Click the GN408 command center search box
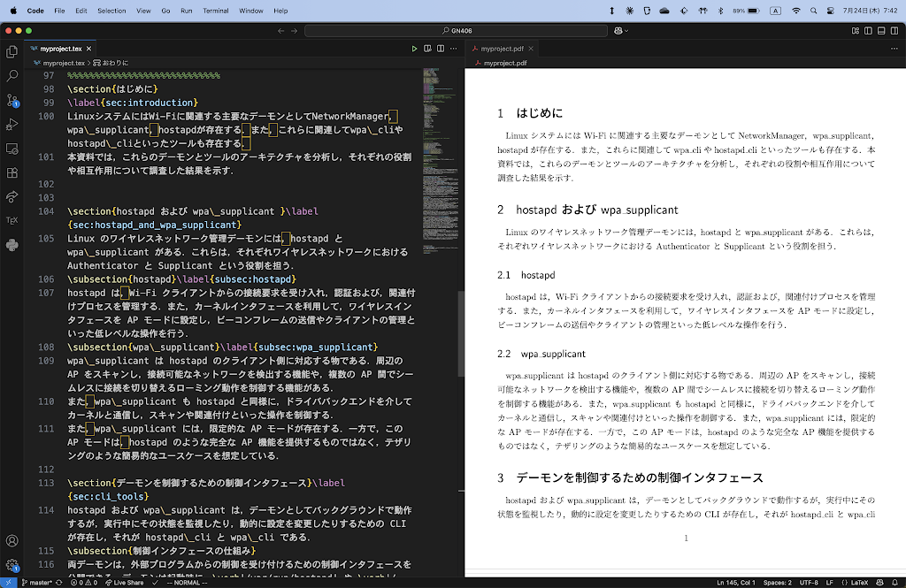This screenshot has width=906, height=588. click(456, 31)
